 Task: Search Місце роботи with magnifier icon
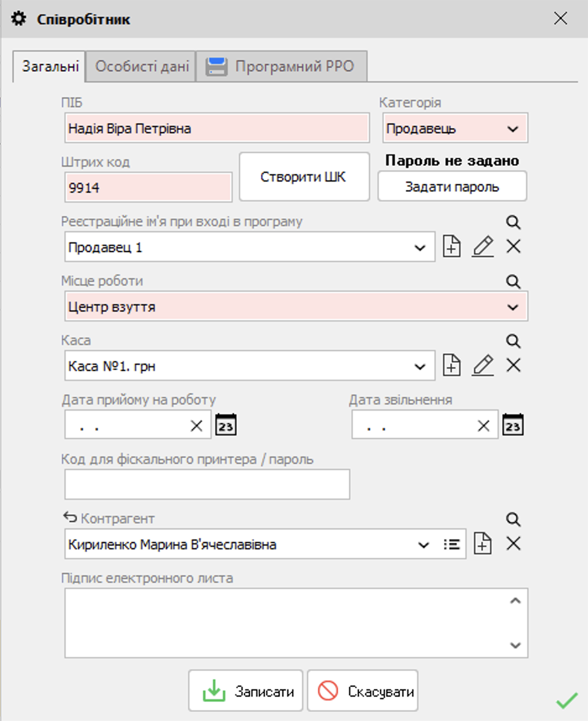click(x=513, y=281)
